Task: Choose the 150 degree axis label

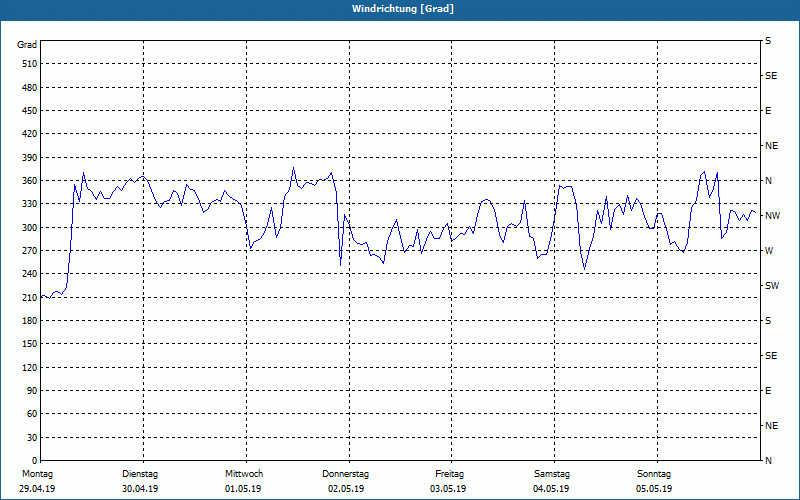Action: pyautogui.click(x=30, y=343)
